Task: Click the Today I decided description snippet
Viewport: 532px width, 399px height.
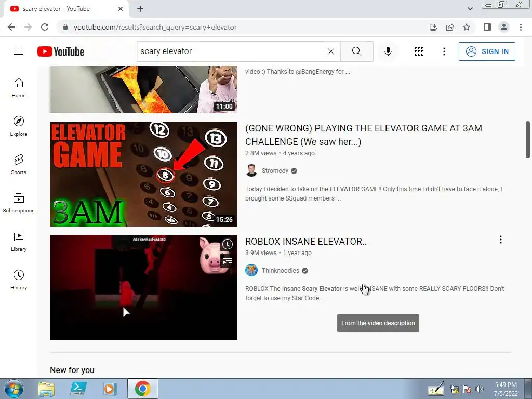Action: pos(374,193)
